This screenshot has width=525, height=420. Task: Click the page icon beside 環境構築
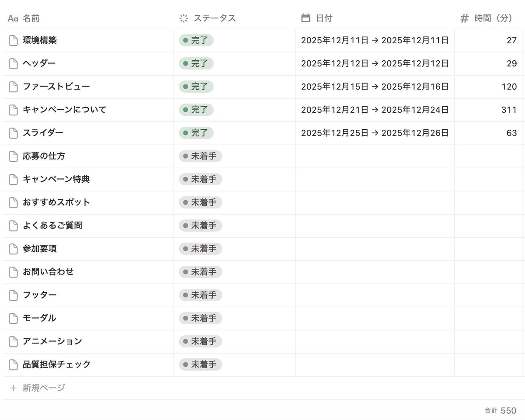point(13,40)
